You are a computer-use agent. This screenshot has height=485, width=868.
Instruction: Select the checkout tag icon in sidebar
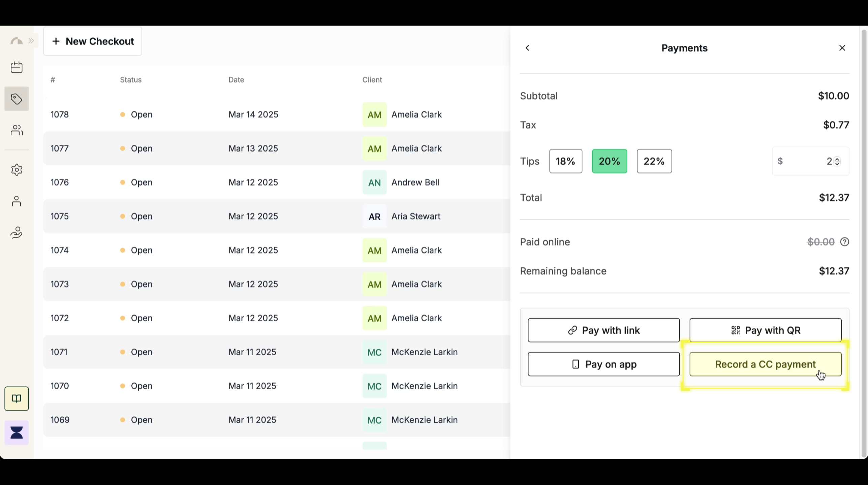point(17,99)
